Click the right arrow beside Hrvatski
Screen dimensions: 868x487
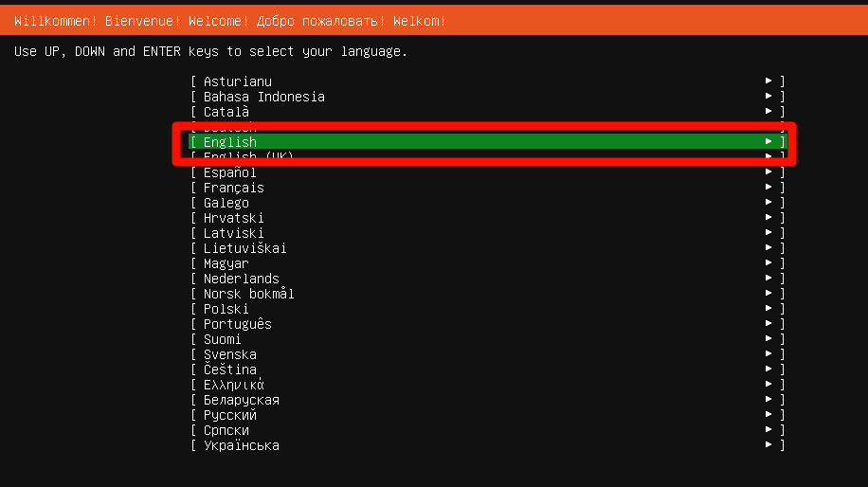click(x=769, y=218)
